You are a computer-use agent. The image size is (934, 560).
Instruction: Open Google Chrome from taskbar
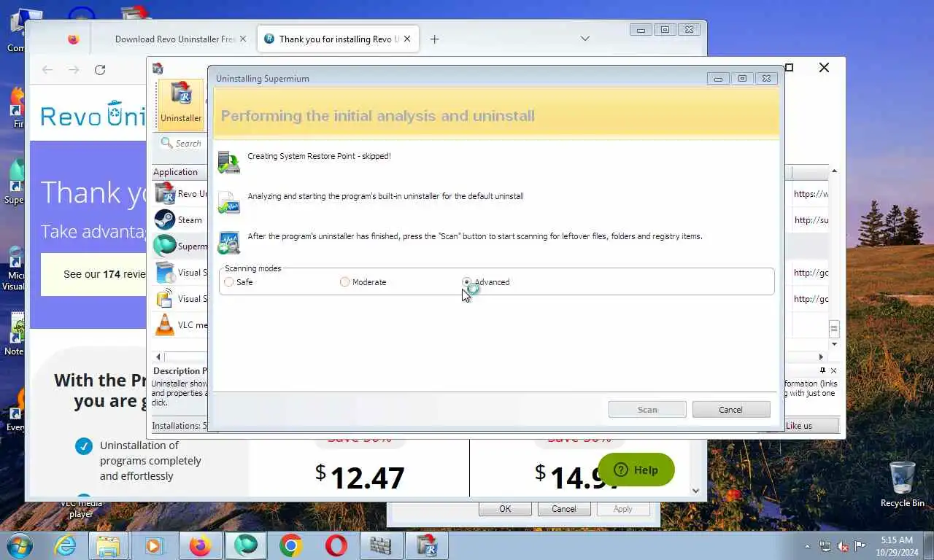tap(290, 545)
